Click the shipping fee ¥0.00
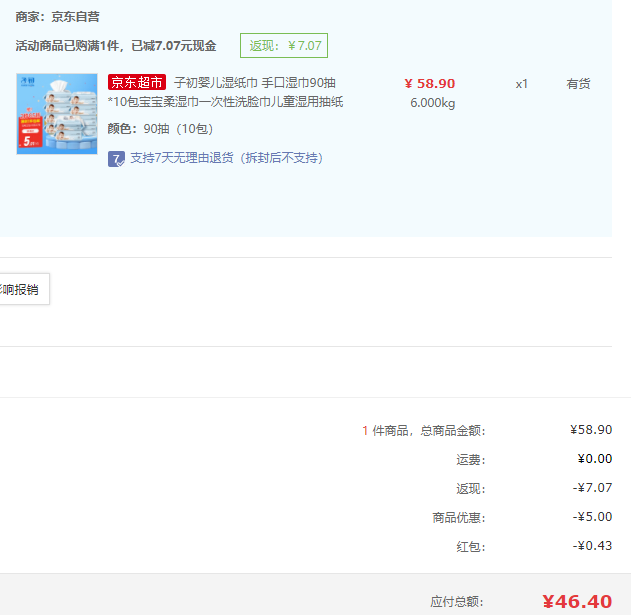Viewport: 631px width, 615px height. [x=595, y=459]
